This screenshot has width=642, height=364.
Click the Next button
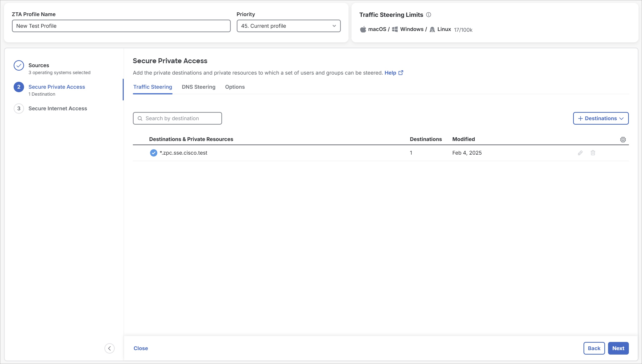click(618, 348)
